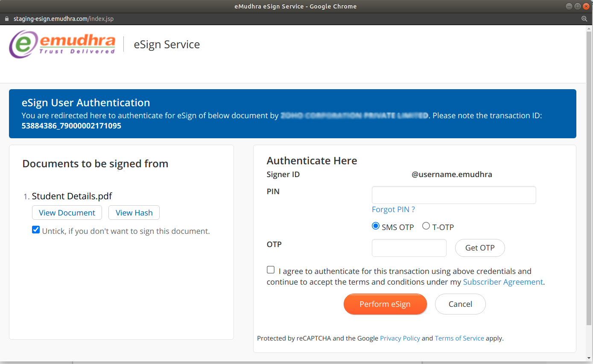Image resolution: width=593 pixels, height=364 pixels.
Task: Open the Terms of Service link
Action: (x=459, y=338)
